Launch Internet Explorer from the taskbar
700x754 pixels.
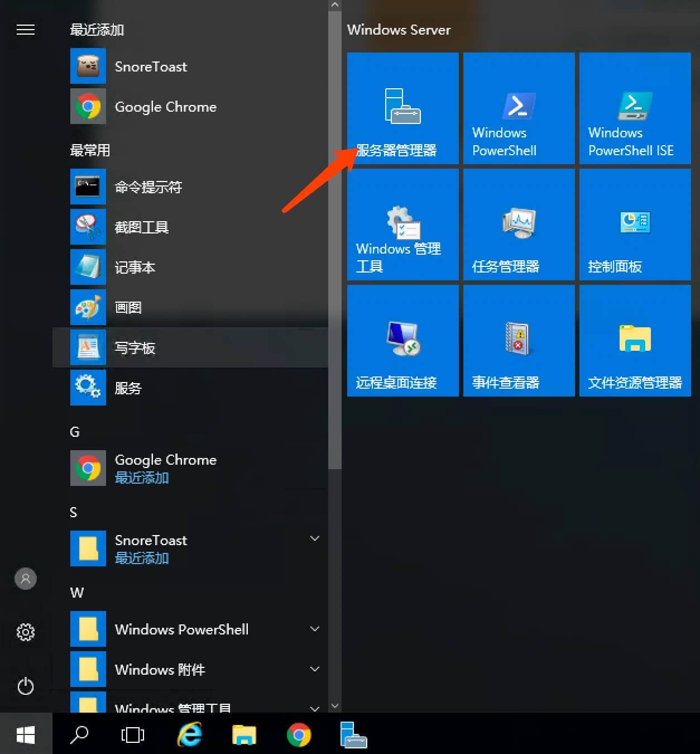(190, 735)
